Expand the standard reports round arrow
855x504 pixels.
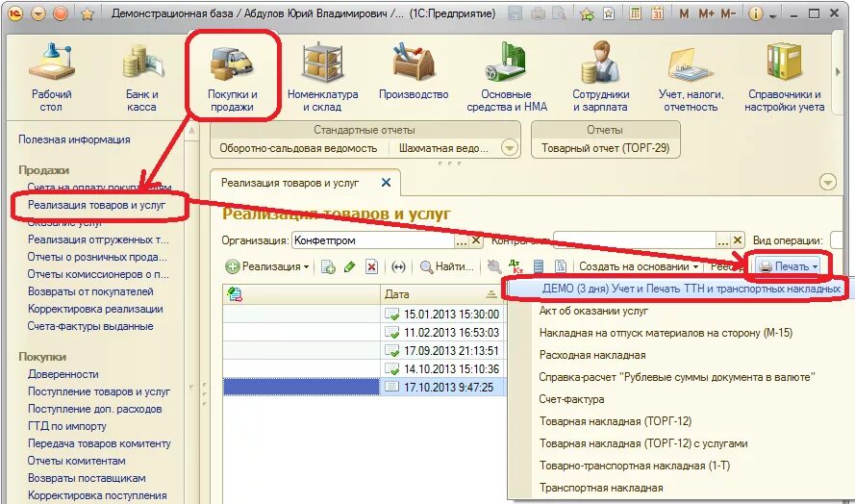(x=510, y=148)
